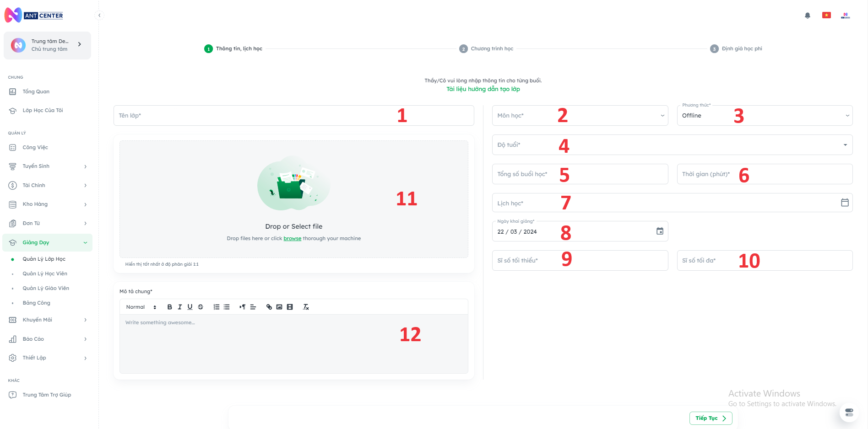868x429 pixels.
Task: Toggle the floating settings switch button
Action: point(849,413)
